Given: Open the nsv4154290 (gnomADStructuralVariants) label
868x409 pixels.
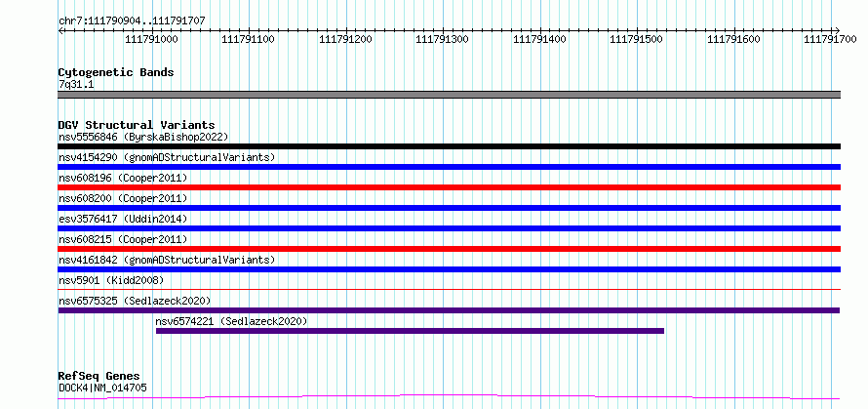Looking at the screenshot, I should (167, 157).
